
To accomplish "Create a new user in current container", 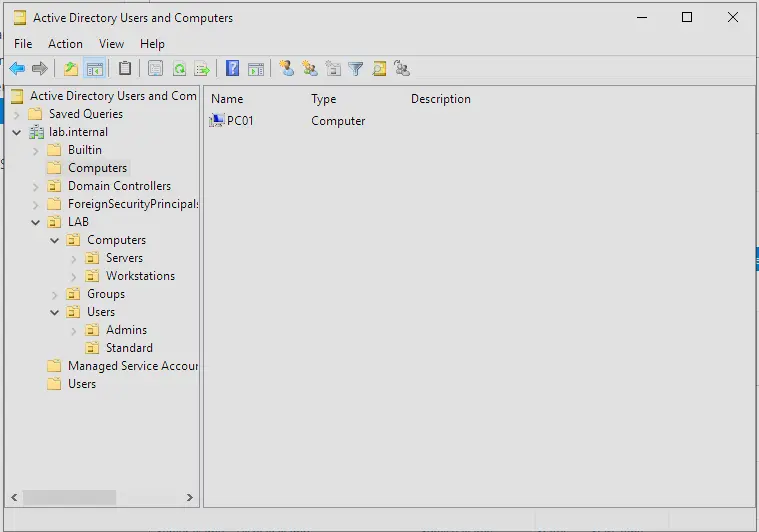I will coord(287,69).
